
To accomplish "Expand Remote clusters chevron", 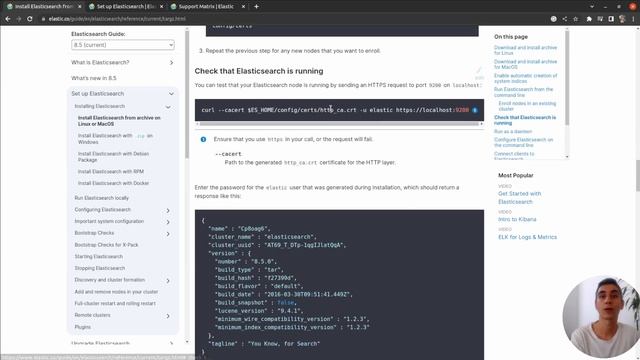I will tap(168, 316).
